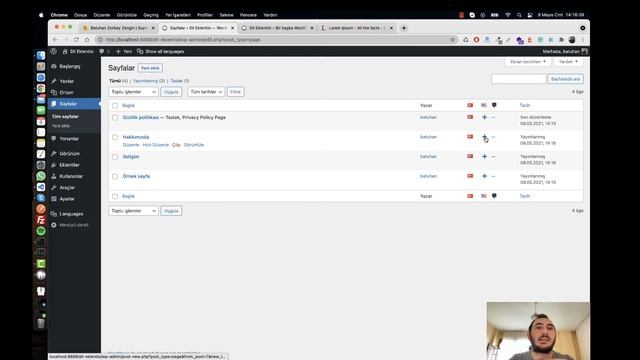The height and width of the screenshot is (360, 640).
Task: Open WhatsApp from the dock
Action: [41, 176]
